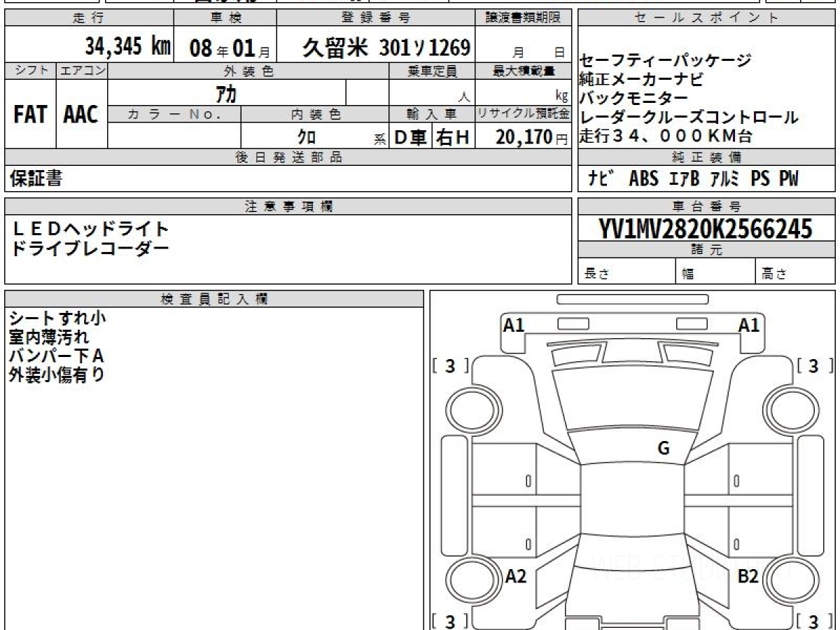Click the 車台番号 header

coord(706,206)
